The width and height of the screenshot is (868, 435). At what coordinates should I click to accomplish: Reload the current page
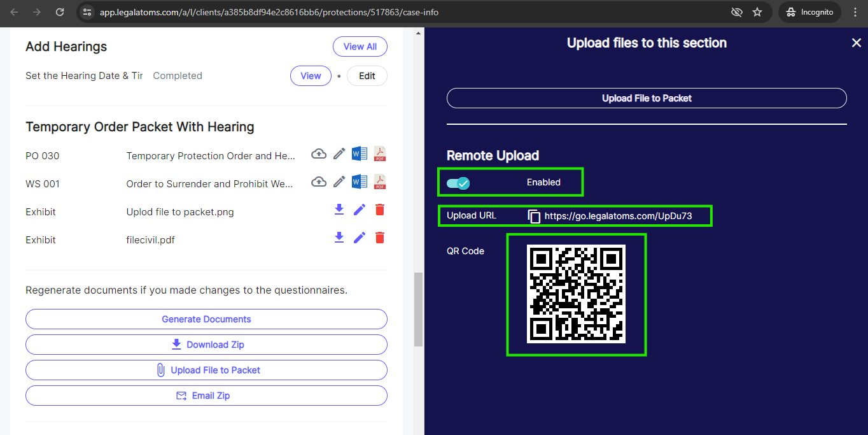[60, 12]
